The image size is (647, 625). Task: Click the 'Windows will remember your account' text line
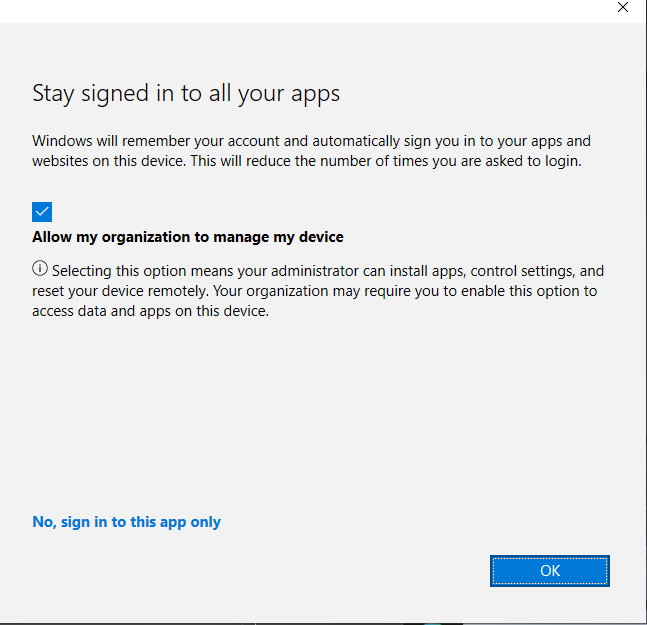(x=310, y=141)
